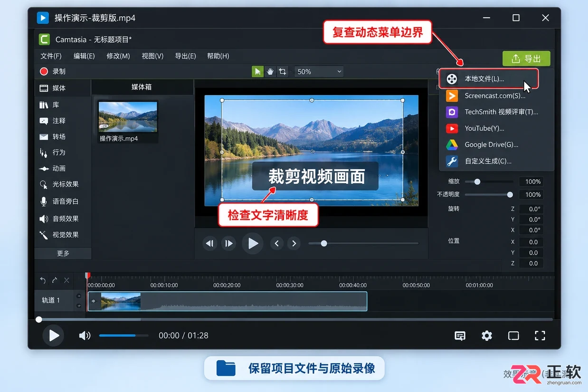Click the Camtasia preview scrubber slider
The width and height of the screenshot is (588, 392).
363,243
